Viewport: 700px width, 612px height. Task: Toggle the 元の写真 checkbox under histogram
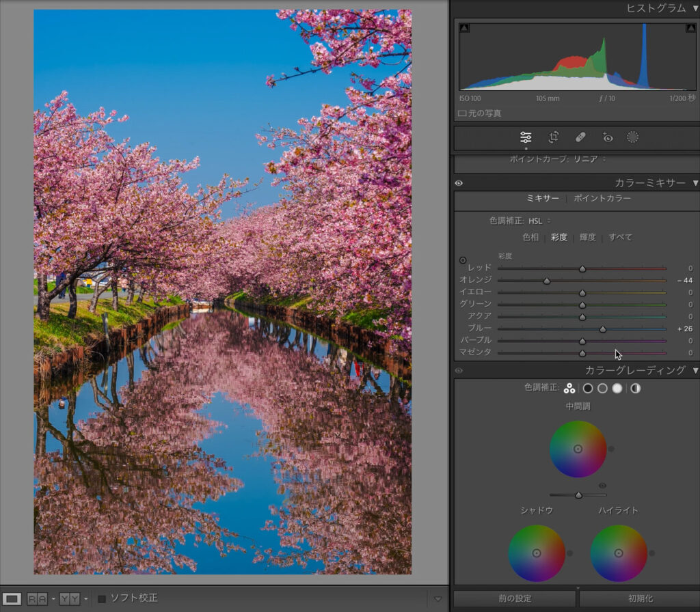click(462, 113)
